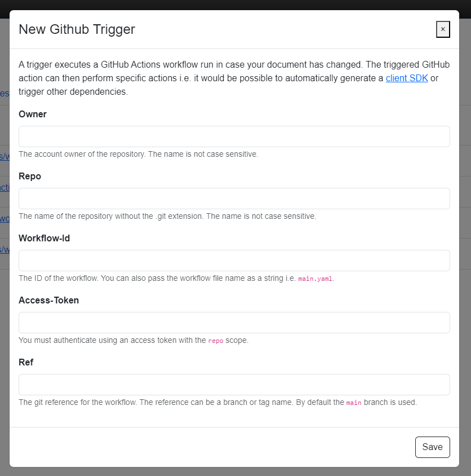Focus the Access-Token input field
Image resolution: width=471 pixels, height=476 pixels.
(234, 323)
